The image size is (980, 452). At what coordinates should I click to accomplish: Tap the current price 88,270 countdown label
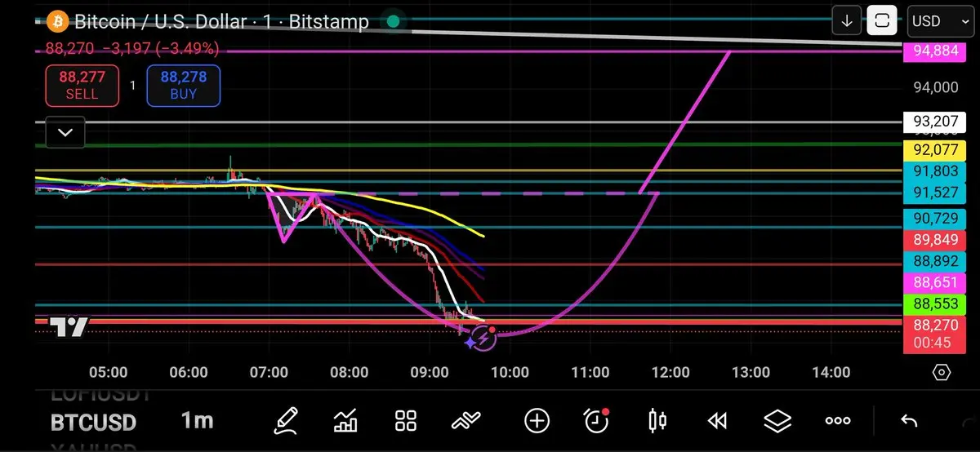point(934,334)
